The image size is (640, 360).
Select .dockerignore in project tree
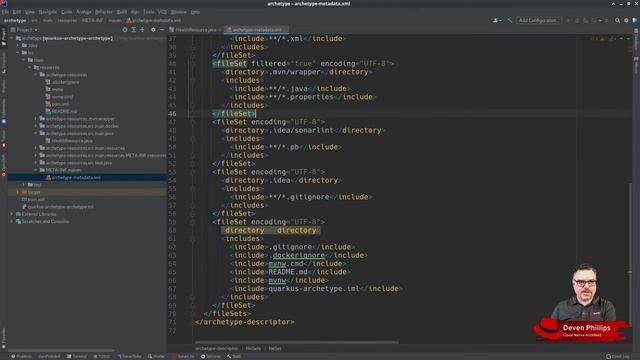click(66, 82)
